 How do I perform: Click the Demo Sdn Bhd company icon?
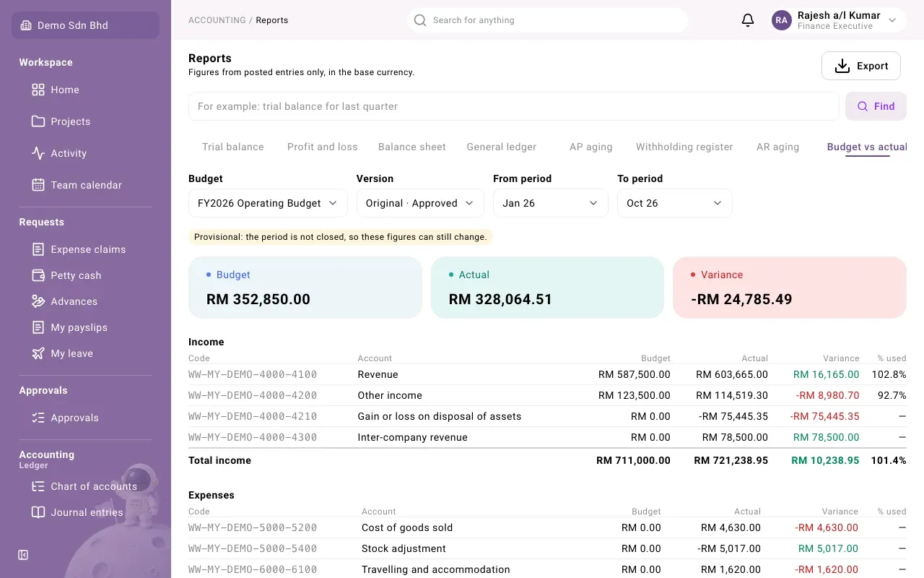26,25
